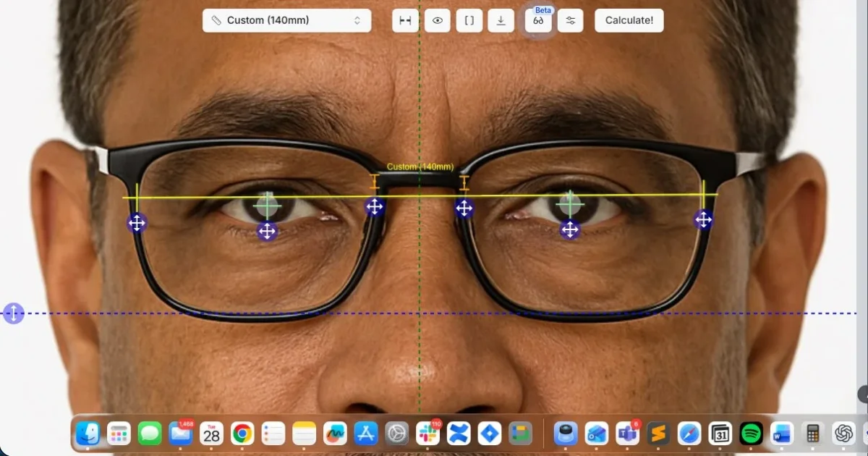Click the brackets frame icon

click(x=469, y=20)
